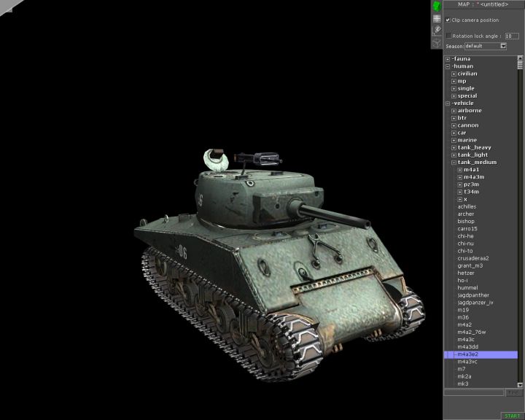This screenshot has height=420, width=525.
Task: Expand the tank_heavy folder
Action: pos(454,147)
